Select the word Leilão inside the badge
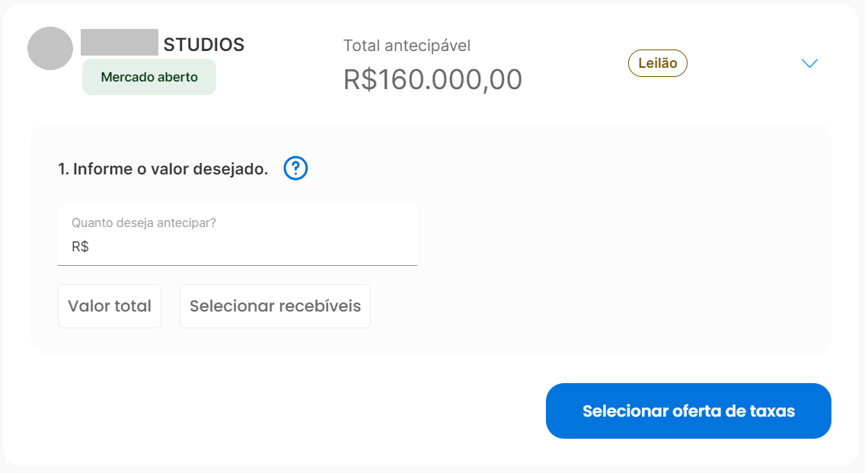The width and height of the screenshot is (868, 473). click(x=658, y=63)
